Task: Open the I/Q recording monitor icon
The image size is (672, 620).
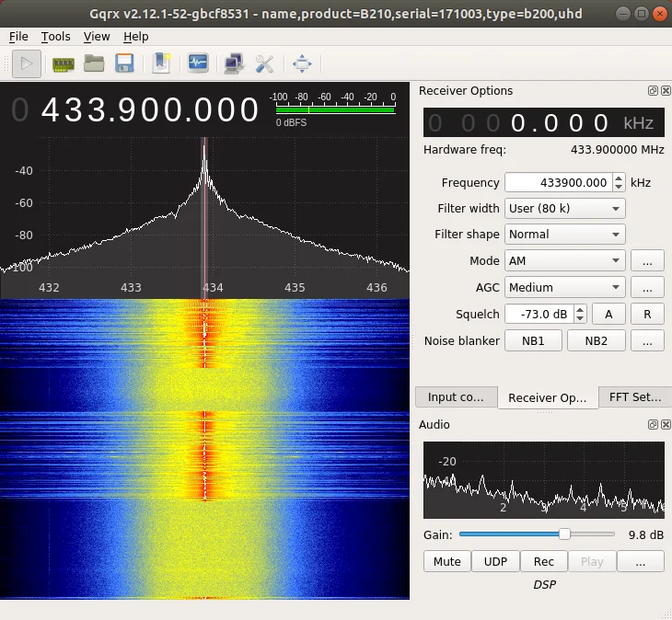Action: tap(198, 63)
